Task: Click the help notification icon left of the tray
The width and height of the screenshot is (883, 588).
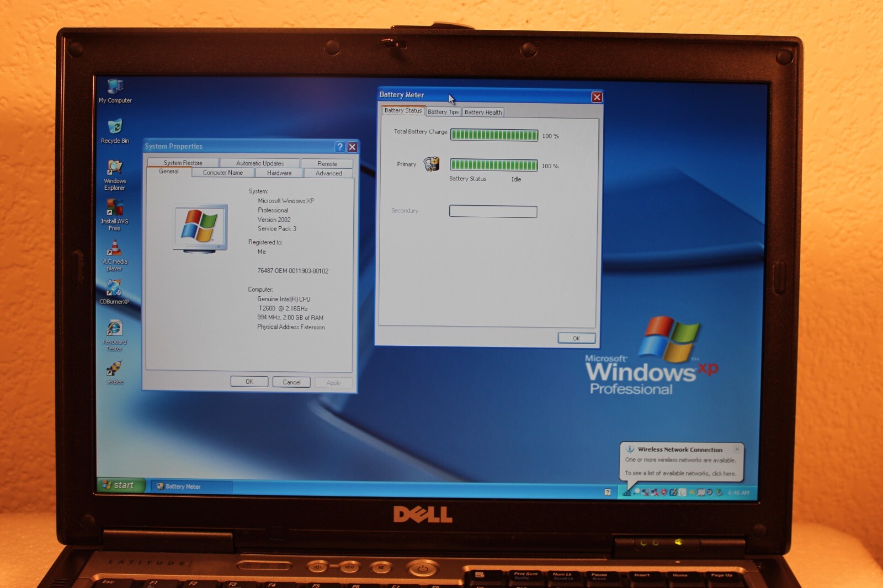Action: (608, 492)
